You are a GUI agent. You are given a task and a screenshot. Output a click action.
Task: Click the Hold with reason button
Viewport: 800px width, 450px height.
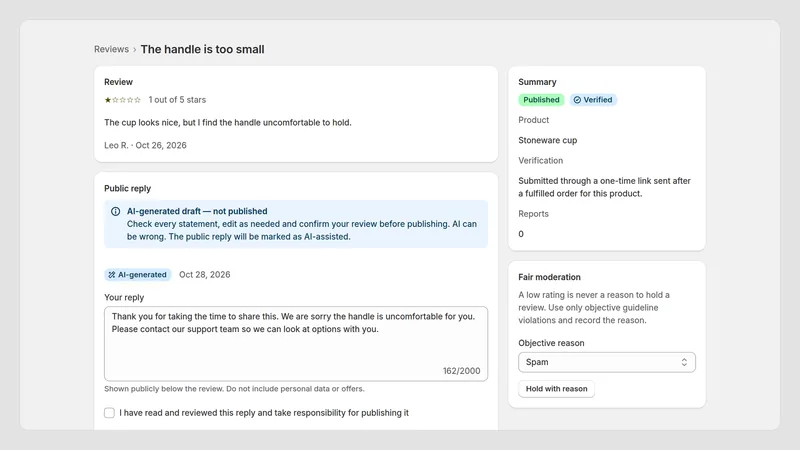(x=556, y=389)
